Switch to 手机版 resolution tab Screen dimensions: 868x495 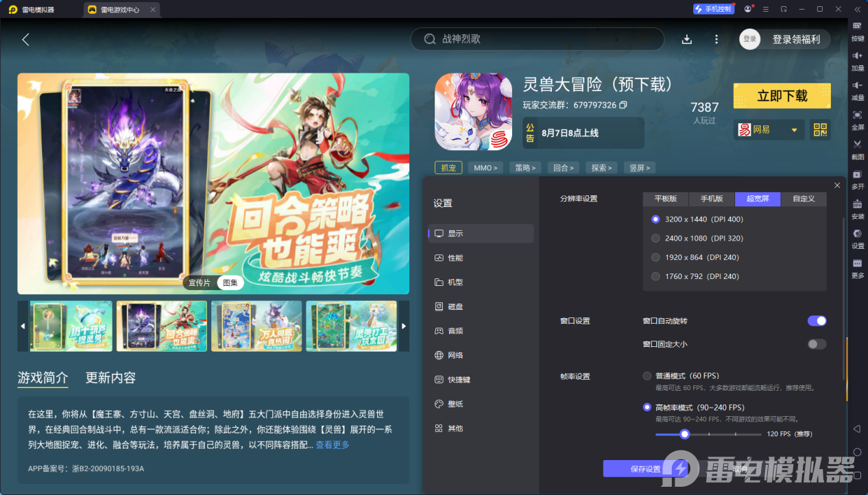712,199
